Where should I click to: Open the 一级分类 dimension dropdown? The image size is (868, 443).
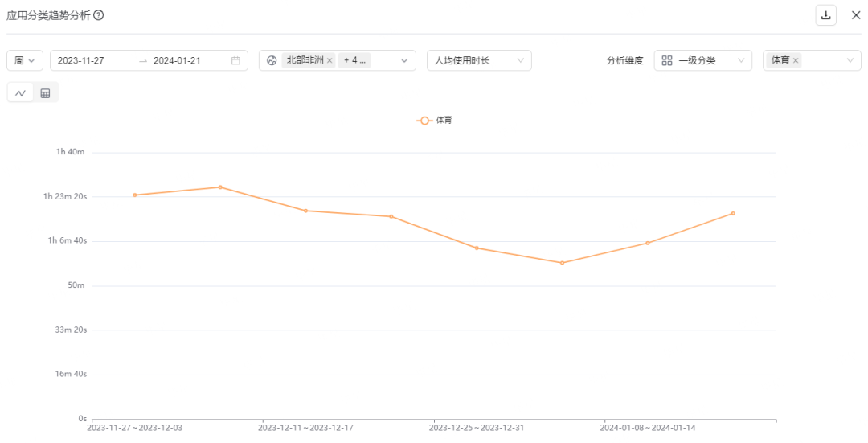point(702,60)
